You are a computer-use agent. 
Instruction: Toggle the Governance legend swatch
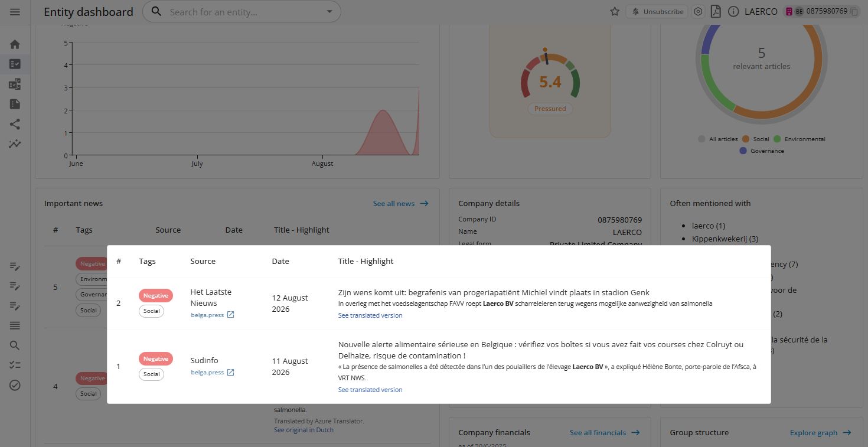pyautogui.click(x=743, y=151)
